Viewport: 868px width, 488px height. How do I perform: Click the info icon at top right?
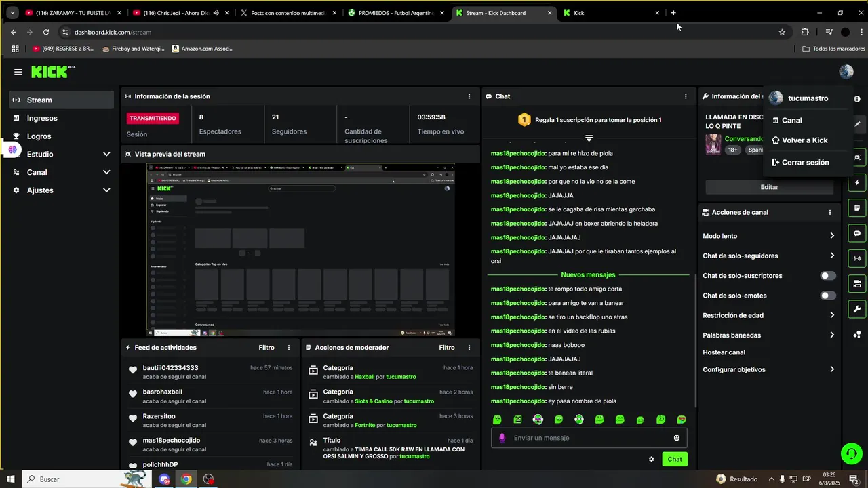click(x=857, y=99)
